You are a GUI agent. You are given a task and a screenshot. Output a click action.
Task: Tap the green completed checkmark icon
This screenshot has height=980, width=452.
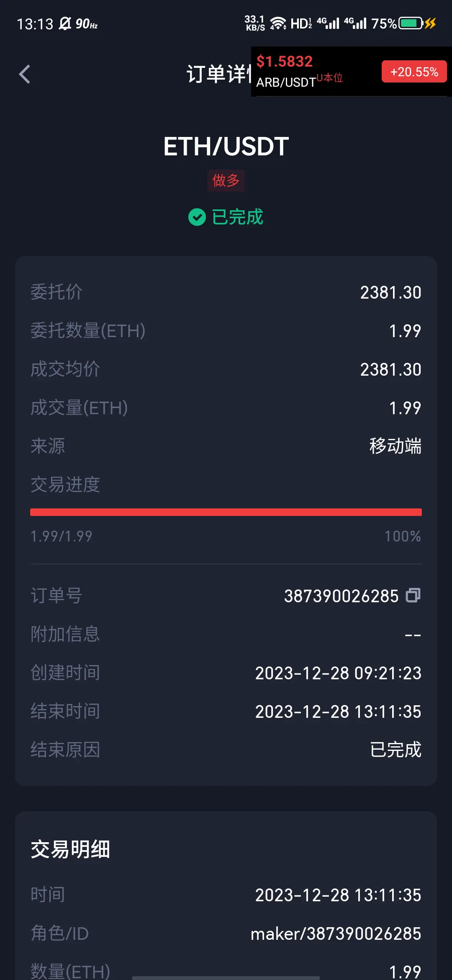197,217
